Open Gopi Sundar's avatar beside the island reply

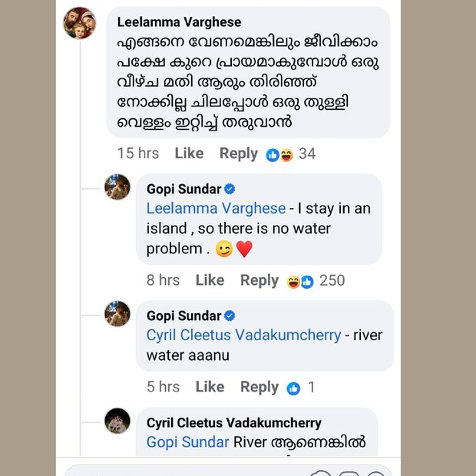pos(117,187)
